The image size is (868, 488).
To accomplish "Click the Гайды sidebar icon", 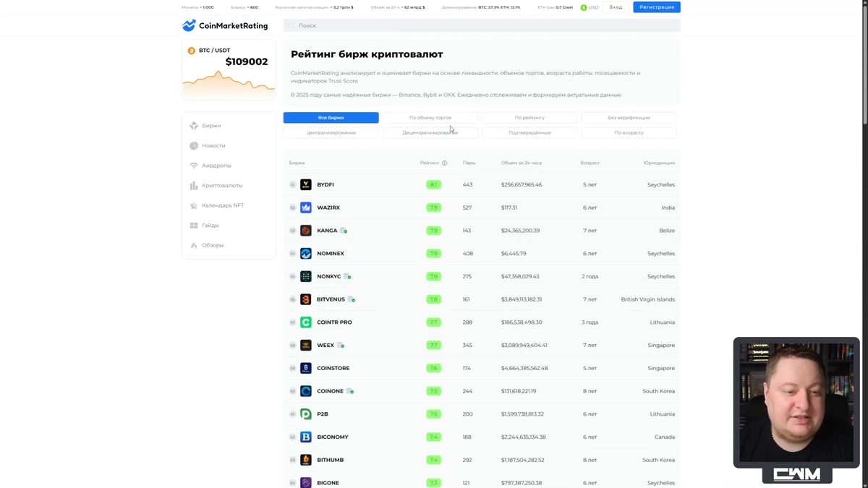I will click(x=194, y=226).
